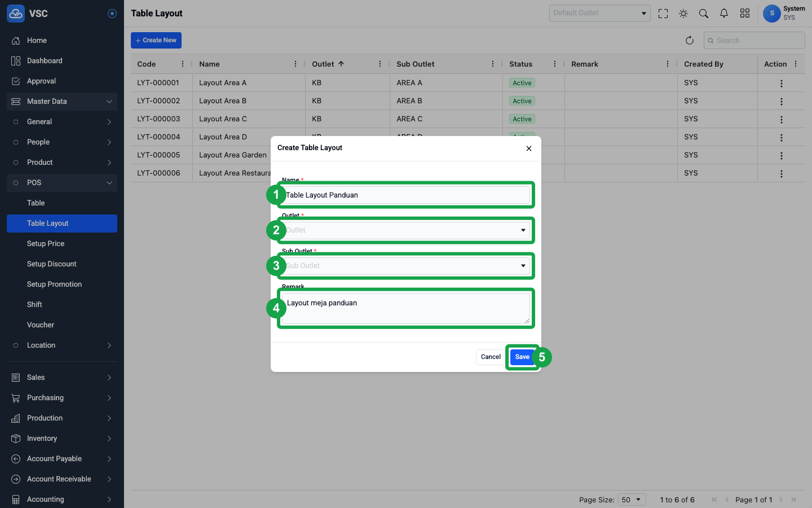
Task: Click the Inventory box icon
Action: (x=16, y=439)
